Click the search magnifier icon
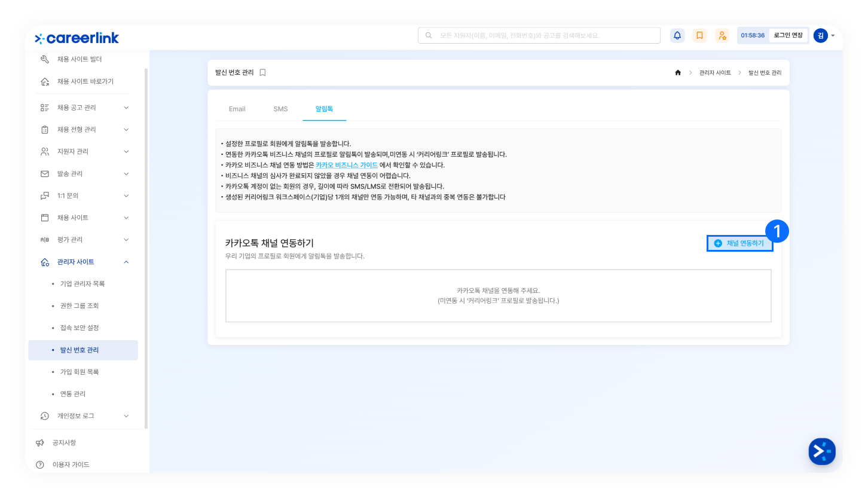Viewport: 868px width, 498px height. (429, 35)
